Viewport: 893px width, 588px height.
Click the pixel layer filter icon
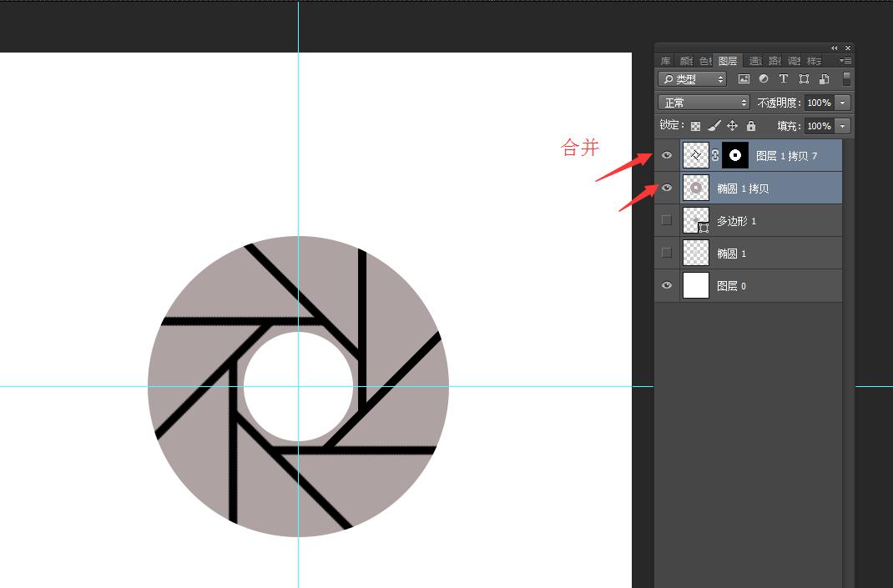pos(744,79)
